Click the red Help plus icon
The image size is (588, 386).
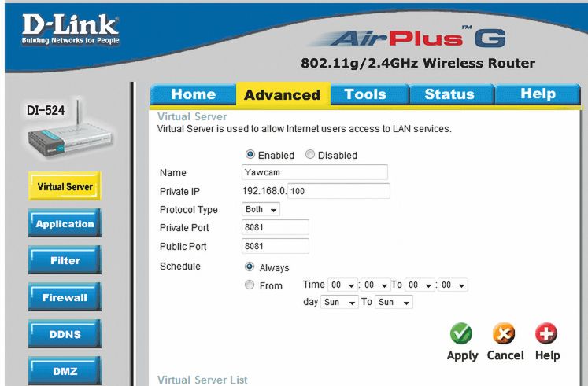click(x=546, y=333)
